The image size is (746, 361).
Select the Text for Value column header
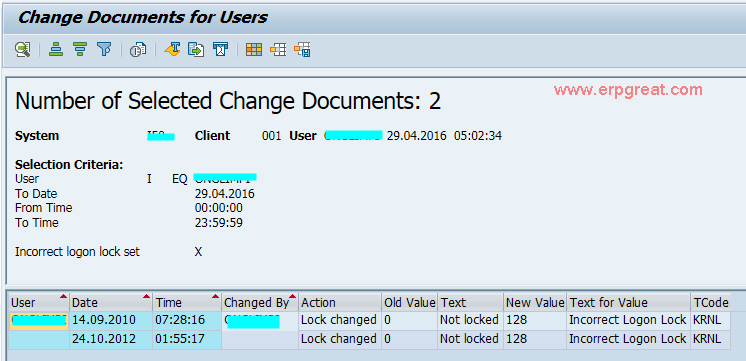point(628,302)
